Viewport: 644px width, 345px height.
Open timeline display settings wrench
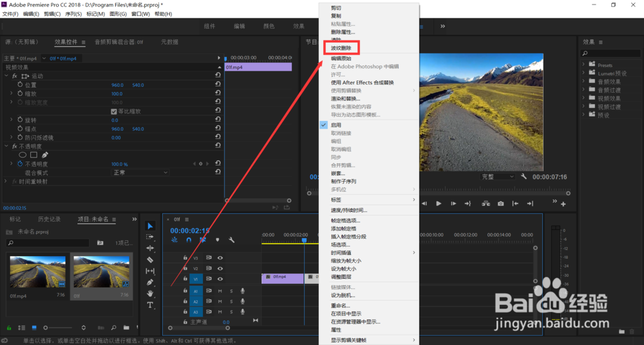[x=232, y=240]
